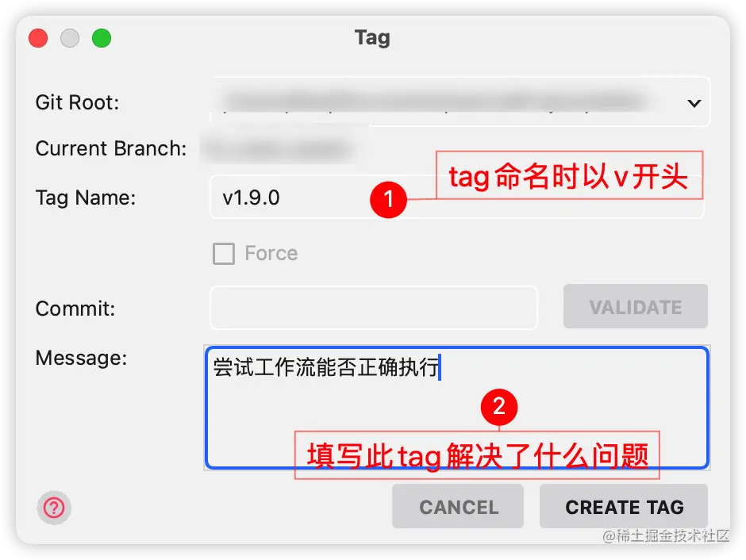The image size is (746, 560).
Task: Click the v1.9.0 text in Tag Name
Action: click(x=252, y=198)
